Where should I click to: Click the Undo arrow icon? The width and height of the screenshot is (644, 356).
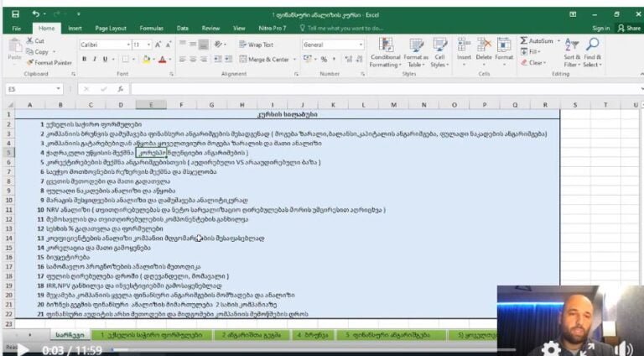point(36,14)
